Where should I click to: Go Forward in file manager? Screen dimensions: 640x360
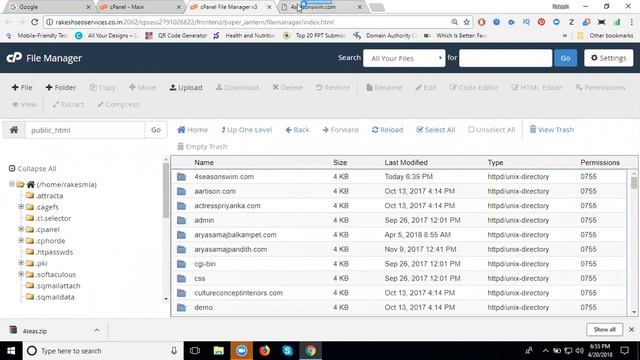click(x=340, y=130)
